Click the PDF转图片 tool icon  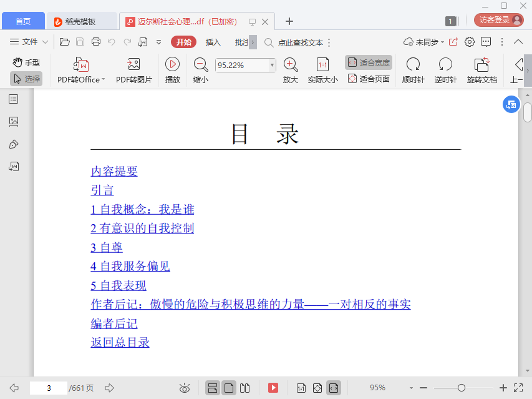pyautogui.click(x=133, y=64)
